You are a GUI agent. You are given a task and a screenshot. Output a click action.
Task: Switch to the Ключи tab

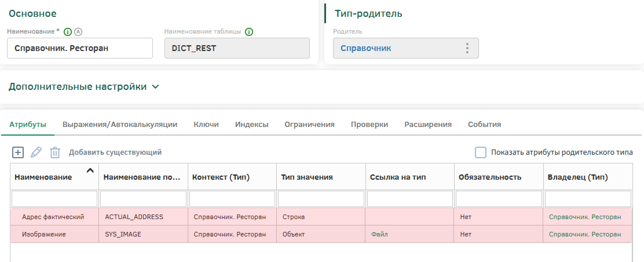tap(206, 124)
